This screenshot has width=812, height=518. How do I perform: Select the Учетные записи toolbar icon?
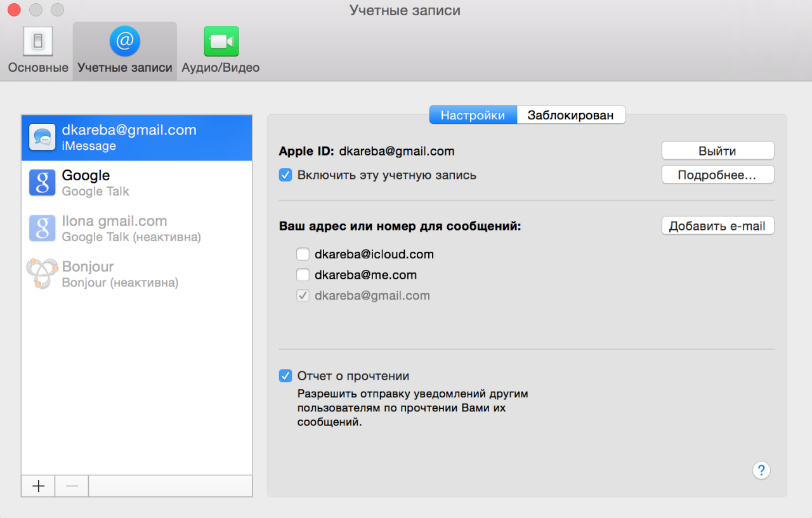point(125,50)
